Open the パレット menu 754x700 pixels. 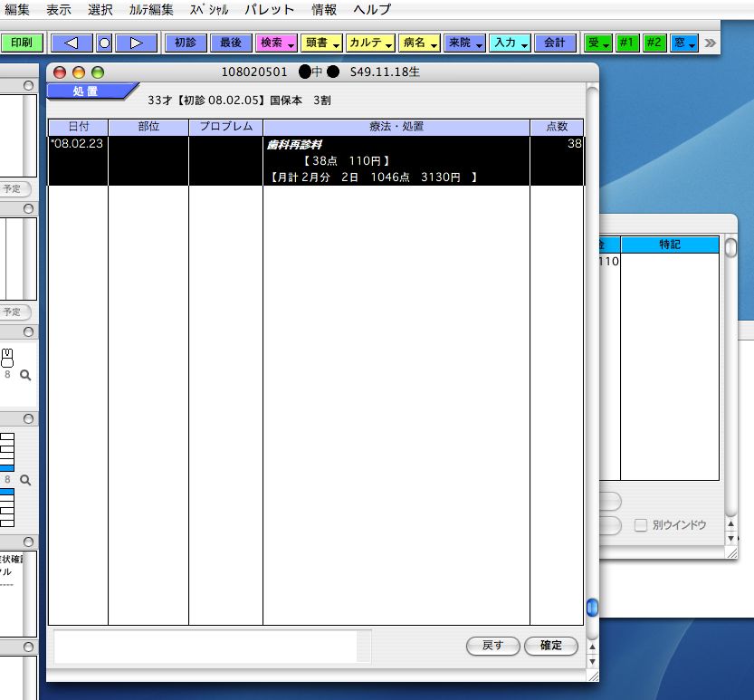coord(269,10)
